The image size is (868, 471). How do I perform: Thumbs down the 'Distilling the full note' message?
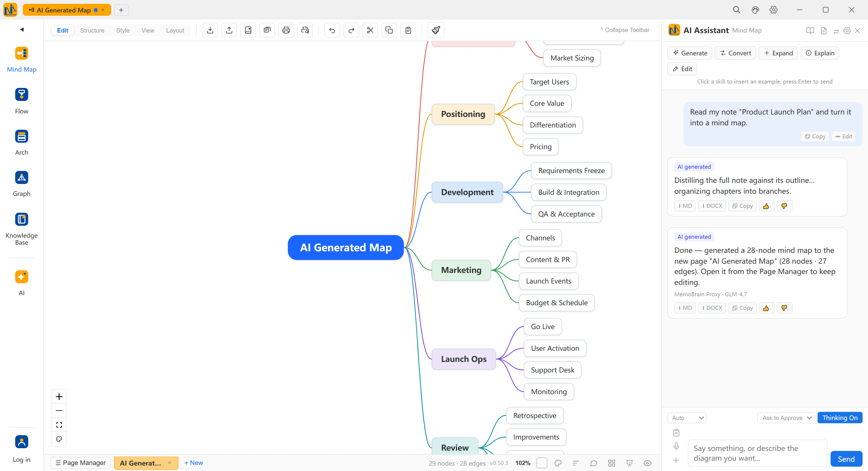click(784, 206)
